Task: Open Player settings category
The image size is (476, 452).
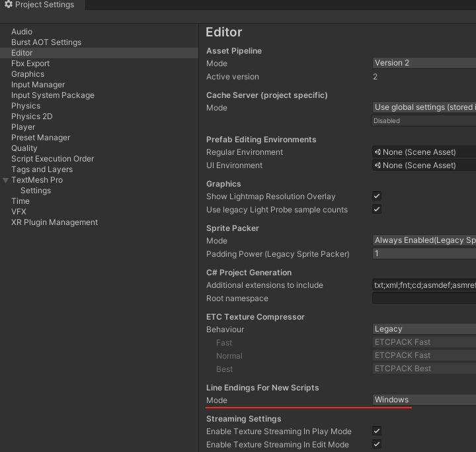Action: pyautogui.click(x=23, y=127)
